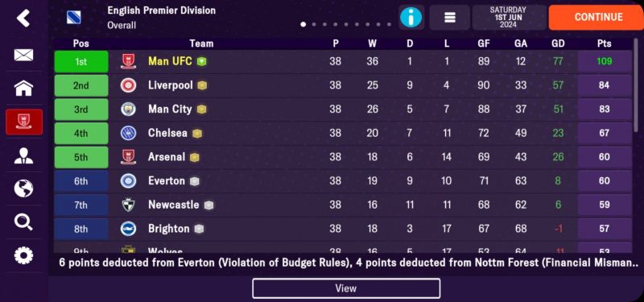This screenshot has height=302, width=644.
Task: Open the inbox mail icon
Action: 23,55
